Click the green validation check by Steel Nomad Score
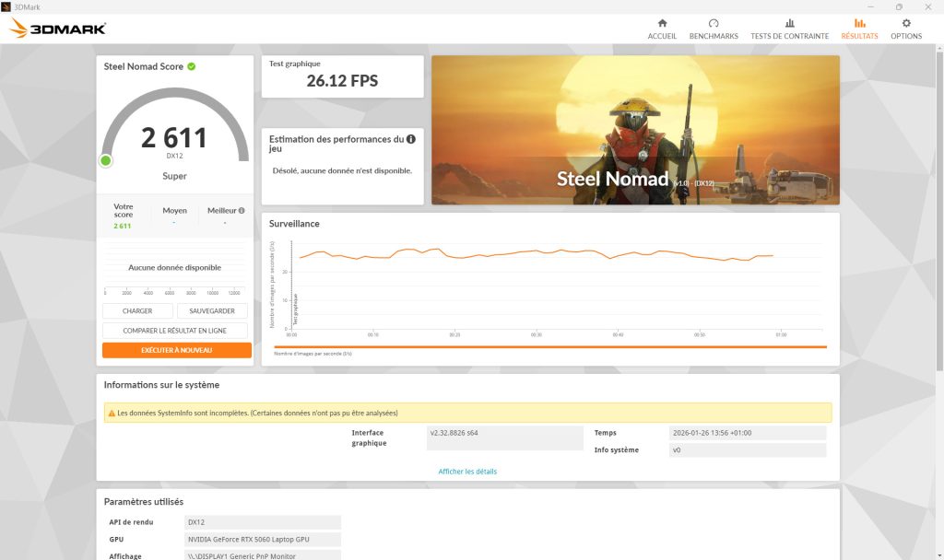 [x=192, y=66]
